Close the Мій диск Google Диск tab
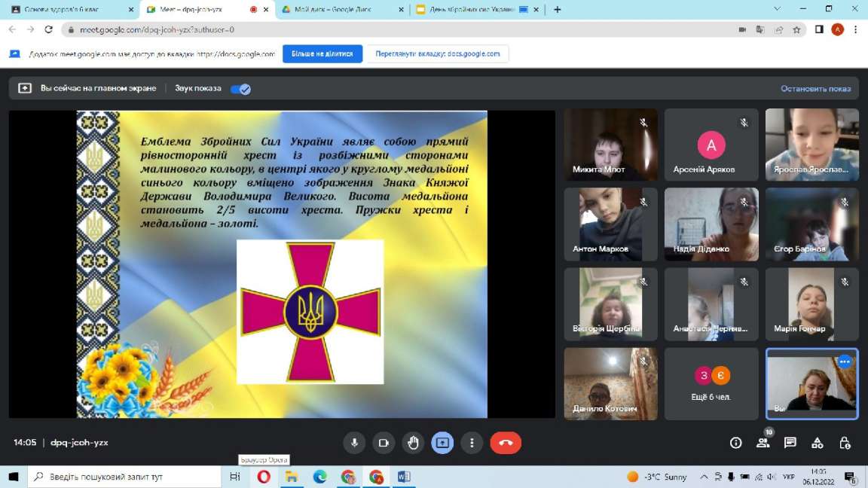Screen dimensions: 868x488 (x=401, y=9)
